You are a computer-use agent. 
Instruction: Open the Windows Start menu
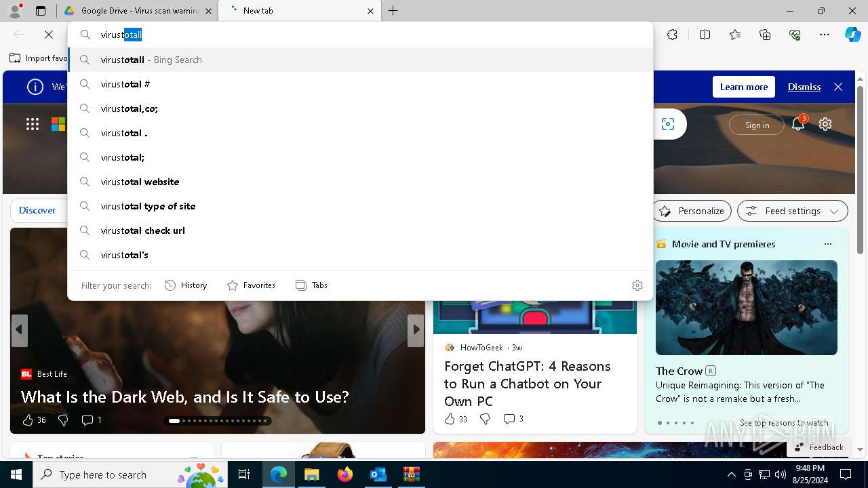16,474
